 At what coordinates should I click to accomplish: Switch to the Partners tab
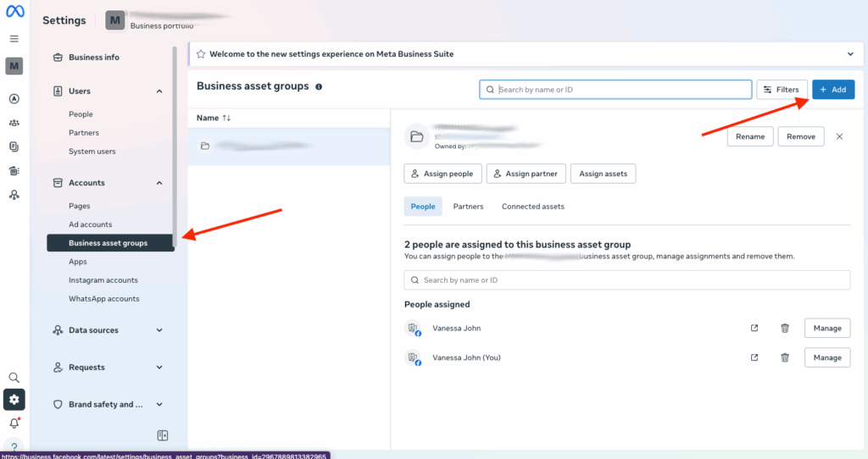[x=468, y=207]
